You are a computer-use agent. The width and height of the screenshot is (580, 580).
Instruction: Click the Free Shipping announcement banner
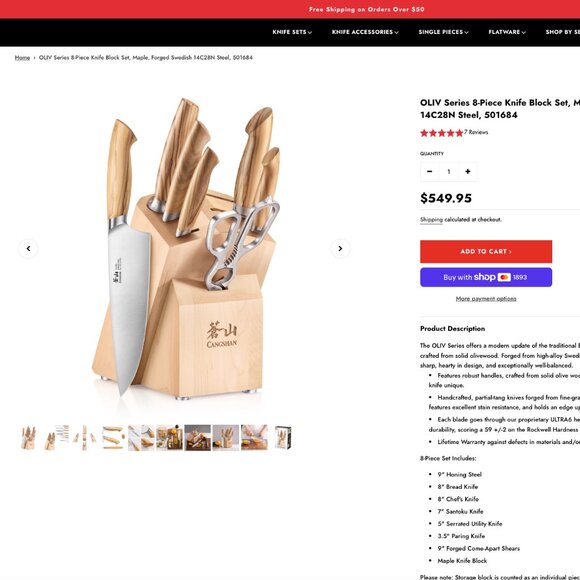[366, 9]
